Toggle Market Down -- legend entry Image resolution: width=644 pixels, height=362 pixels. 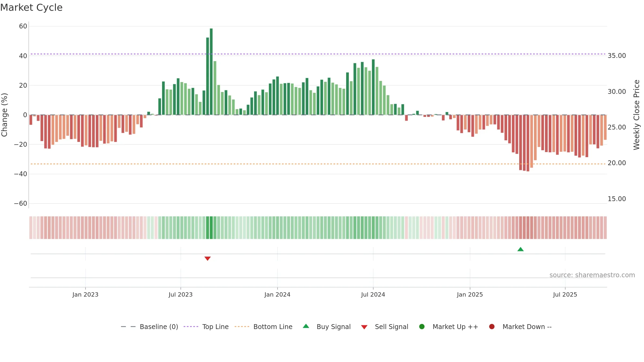pos(520,327)
